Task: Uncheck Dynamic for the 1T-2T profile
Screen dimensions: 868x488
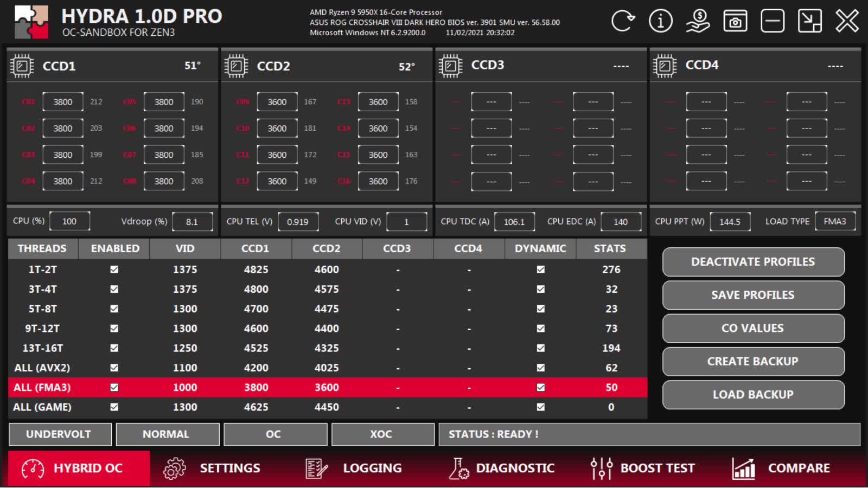Action: pos(539,269)
